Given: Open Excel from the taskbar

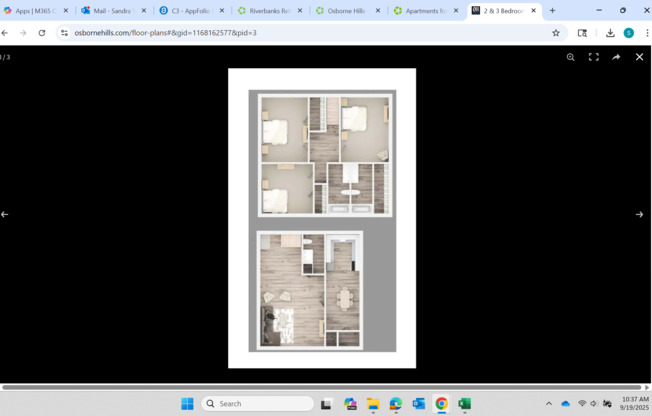Looking at the screenshot, I should click(x=464, y=404).
